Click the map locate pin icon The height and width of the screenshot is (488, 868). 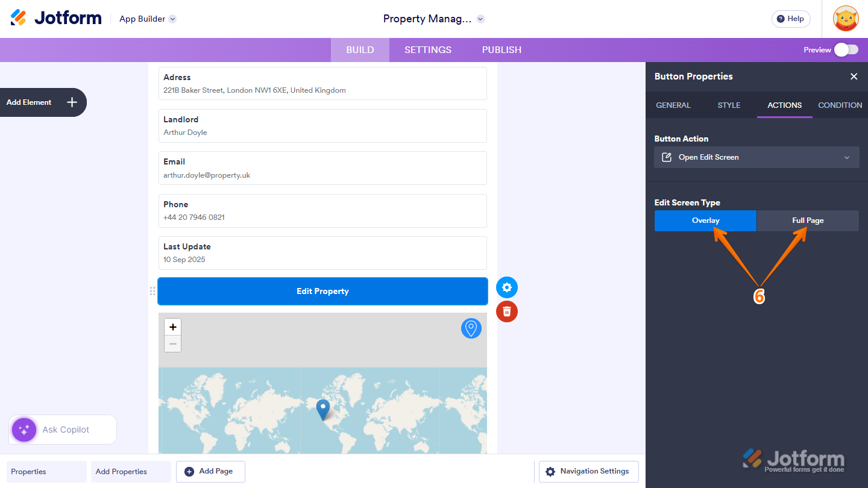point(471,328)
